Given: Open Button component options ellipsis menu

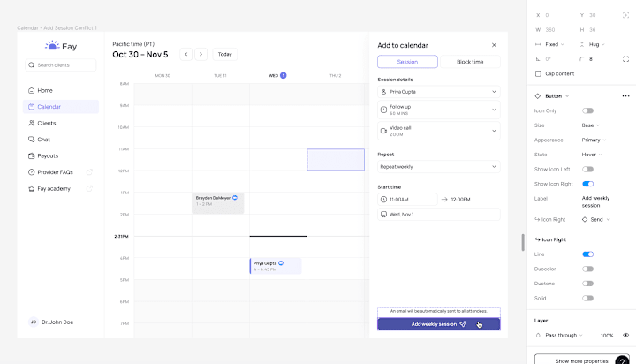Looking at the screenshot, I should pos(625,96).
